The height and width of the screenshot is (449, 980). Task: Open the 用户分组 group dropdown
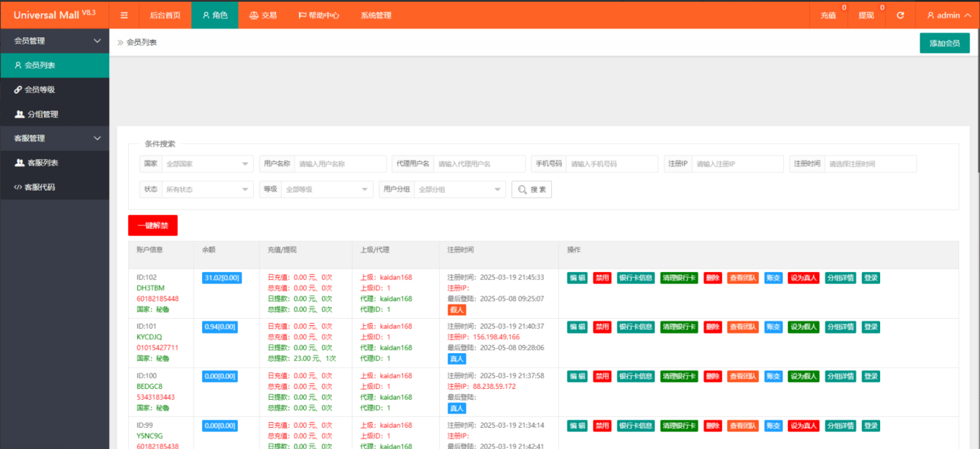click(460, 189)
